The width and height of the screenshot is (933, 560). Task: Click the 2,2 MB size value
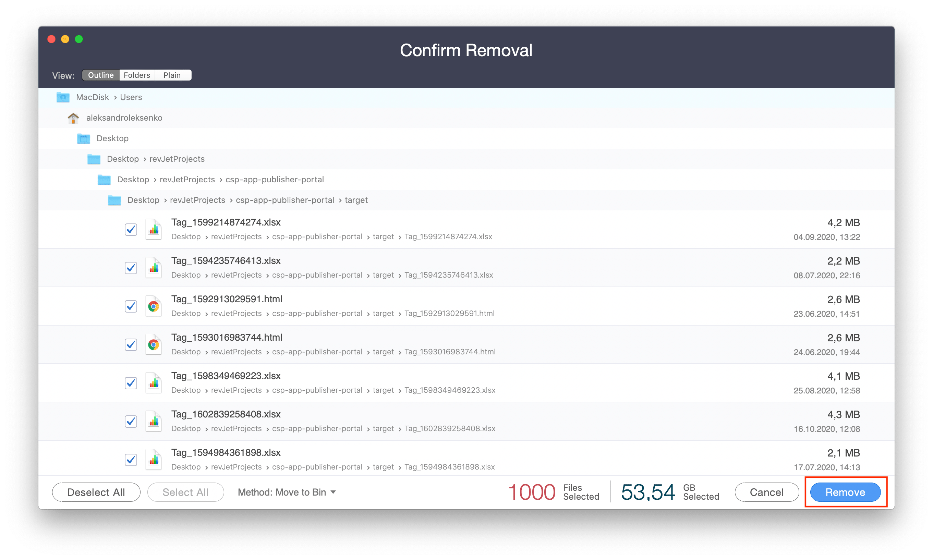click(844, 261)
